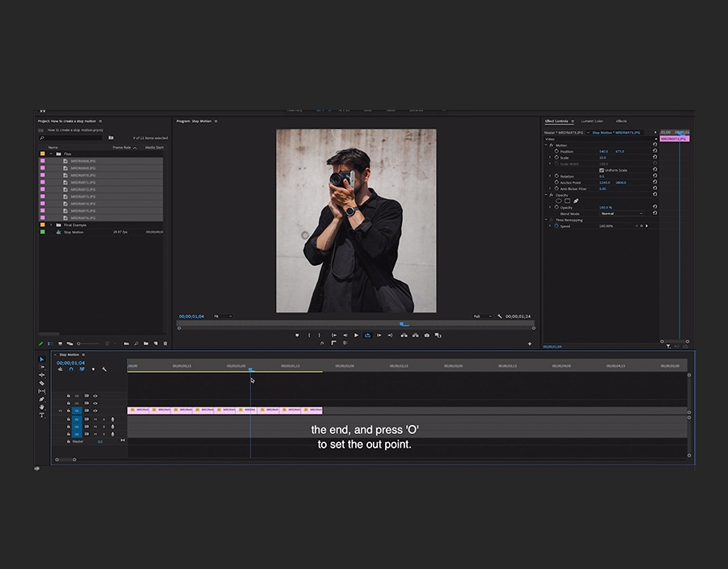Screen dimensions: 728x569
Task: Open the program monitor Fit zoom dropdown
Action: 223,316
